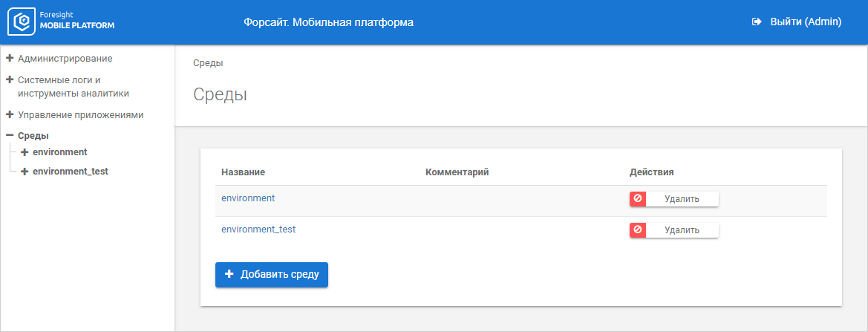Click red ban icon in environment_test row

point(638,230)
